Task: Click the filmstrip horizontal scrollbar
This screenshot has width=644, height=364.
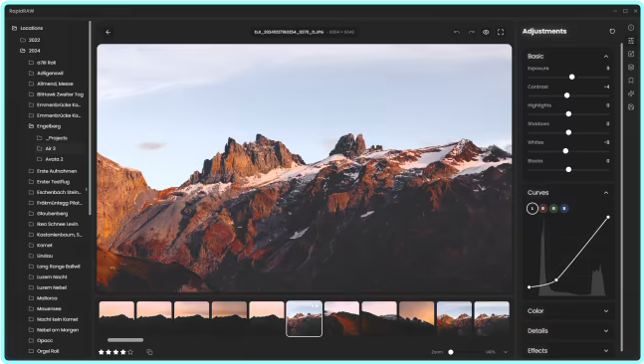Action: pyautogui.click(x=125, y=340)
